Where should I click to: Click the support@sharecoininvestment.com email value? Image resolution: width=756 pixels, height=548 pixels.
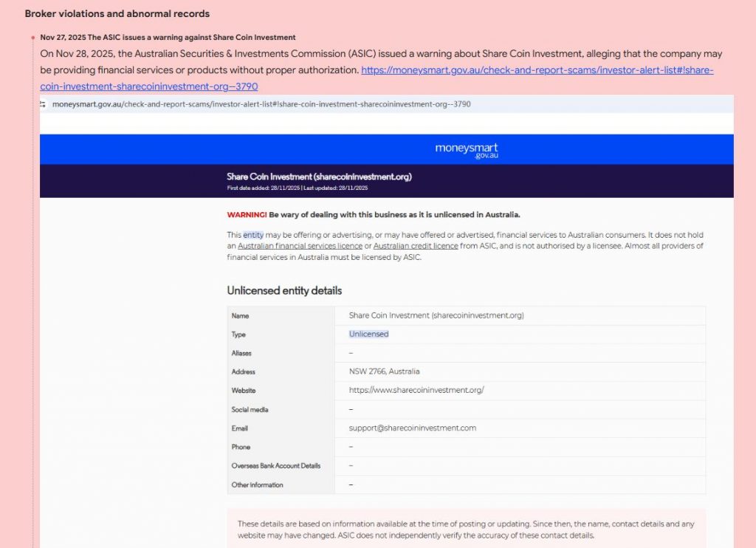(412, 428)
